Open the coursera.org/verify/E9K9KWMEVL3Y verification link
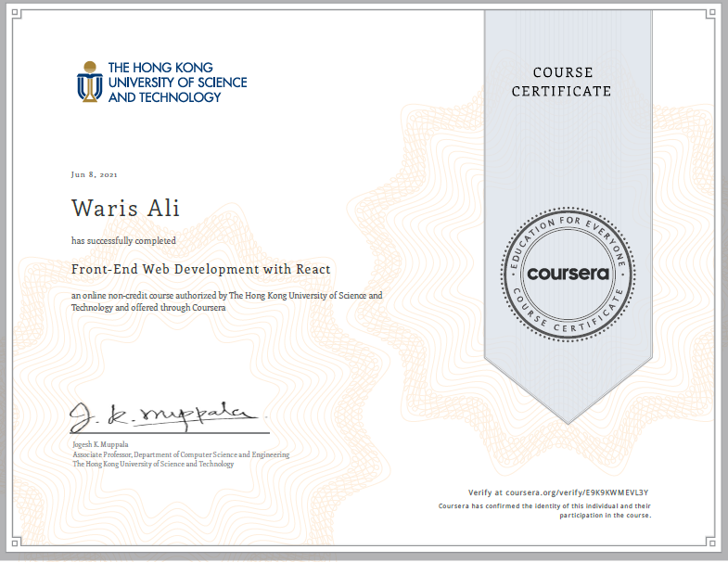This screenshot has height=562, width=728. coord(577,492)
